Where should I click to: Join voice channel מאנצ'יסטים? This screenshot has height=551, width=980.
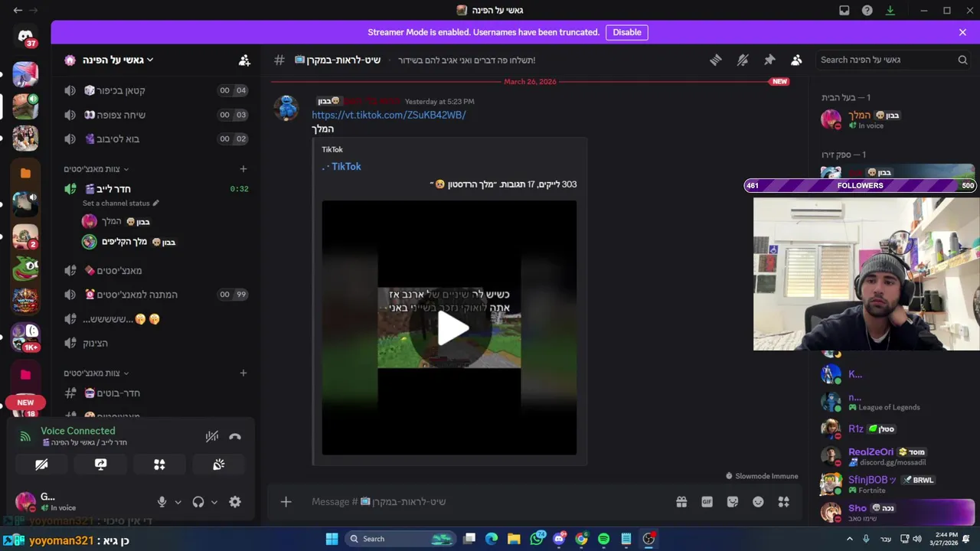coord(156,270)
